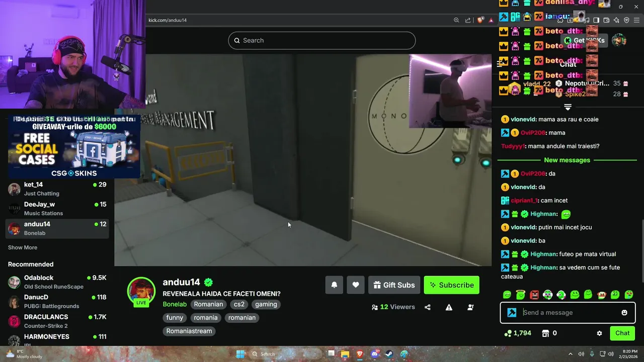Image resolution: width=644 pixels, height=362 pixels.
Task: Open the Brave wallet icon
Action: pyautogui.click(x=606, y=20)
